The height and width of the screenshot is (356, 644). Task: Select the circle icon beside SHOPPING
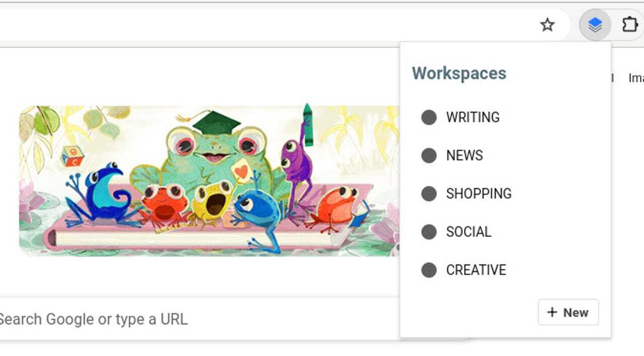pyautogui.click(x=429, y=194)
